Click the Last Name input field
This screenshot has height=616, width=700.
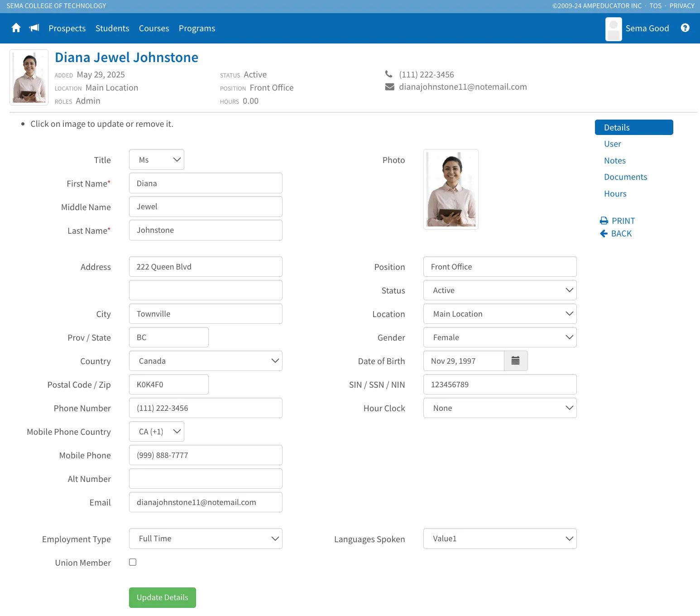click(x=206, y=230)
